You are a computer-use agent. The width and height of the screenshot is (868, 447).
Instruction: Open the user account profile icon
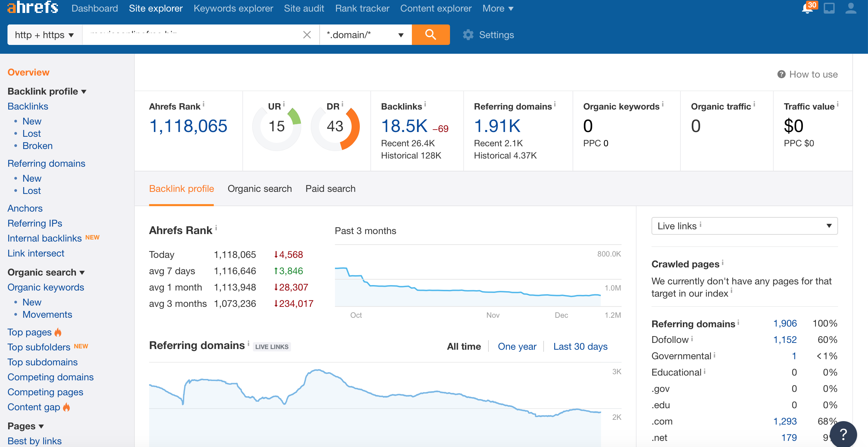point(851,8)
